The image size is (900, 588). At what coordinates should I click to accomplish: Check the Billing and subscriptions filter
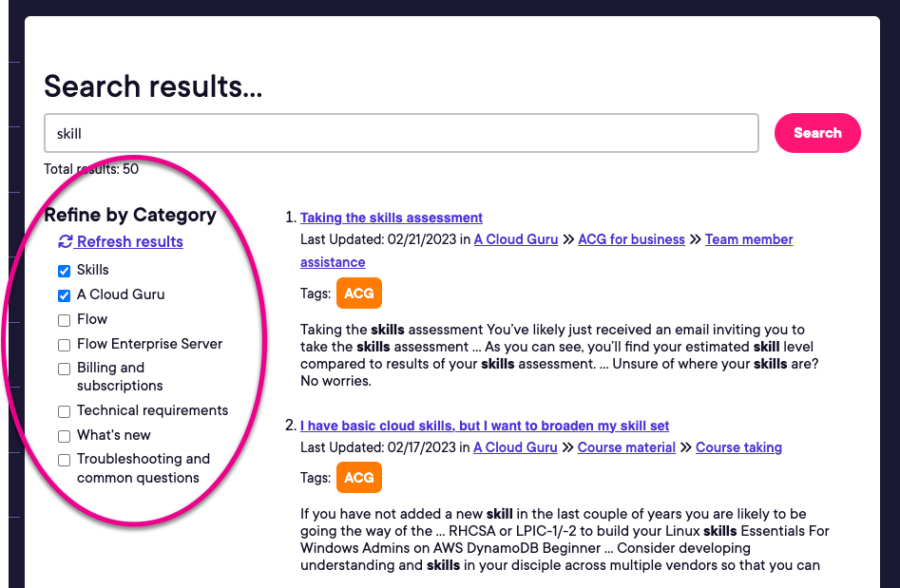[64, 369]
